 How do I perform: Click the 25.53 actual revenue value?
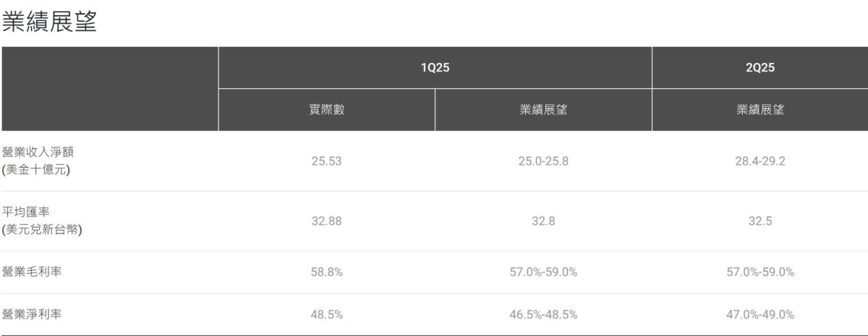coord(326,161)
